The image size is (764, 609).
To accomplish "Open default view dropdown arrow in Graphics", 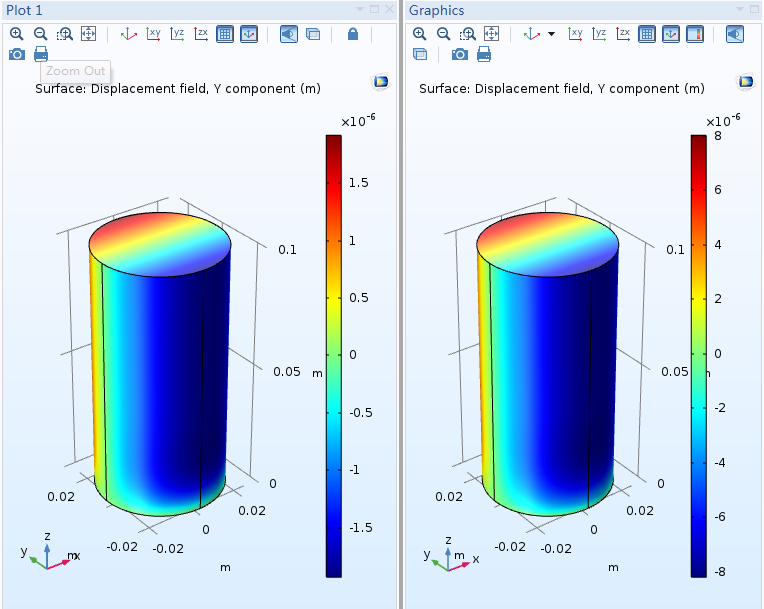I will [551, 34].
